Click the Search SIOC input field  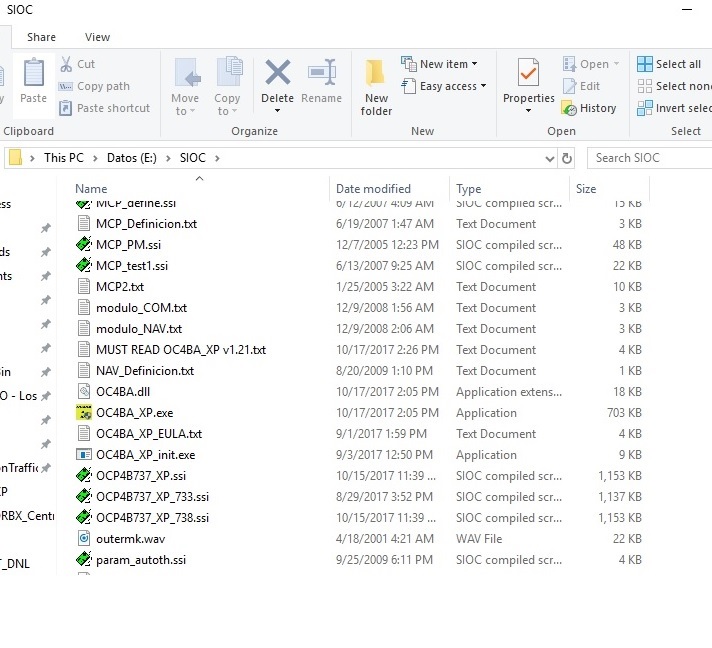650,158
